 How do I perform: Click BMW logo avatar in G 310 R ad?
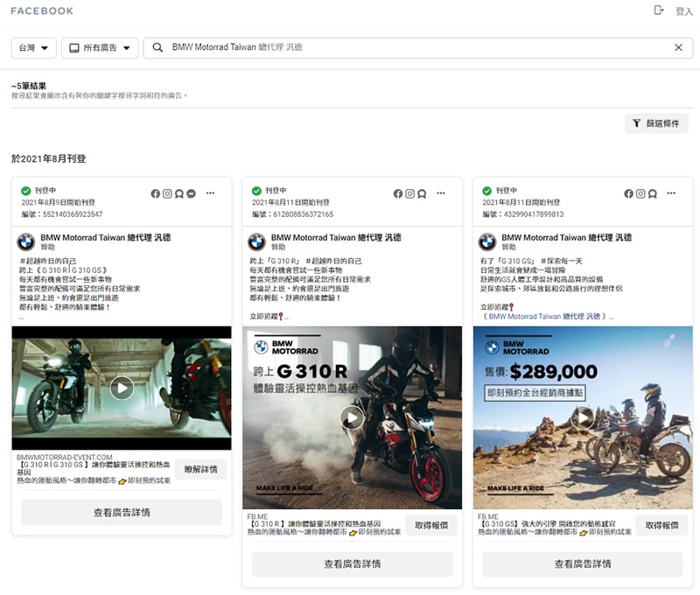(256, 241)
